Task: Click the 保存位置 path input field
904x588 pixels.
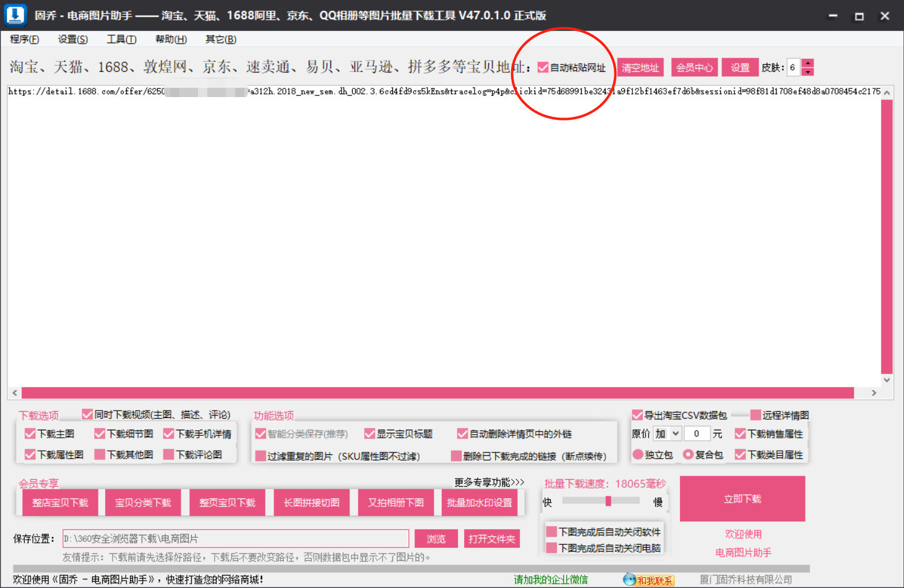Action: pyautogui.click(x=236, y=539)
